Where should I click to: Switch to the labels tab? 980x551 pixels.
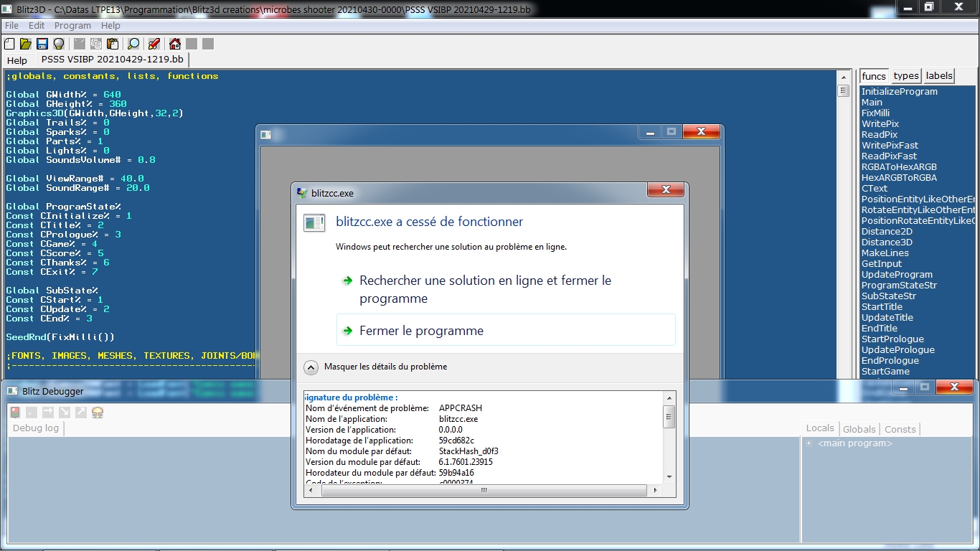pos(939,76)
